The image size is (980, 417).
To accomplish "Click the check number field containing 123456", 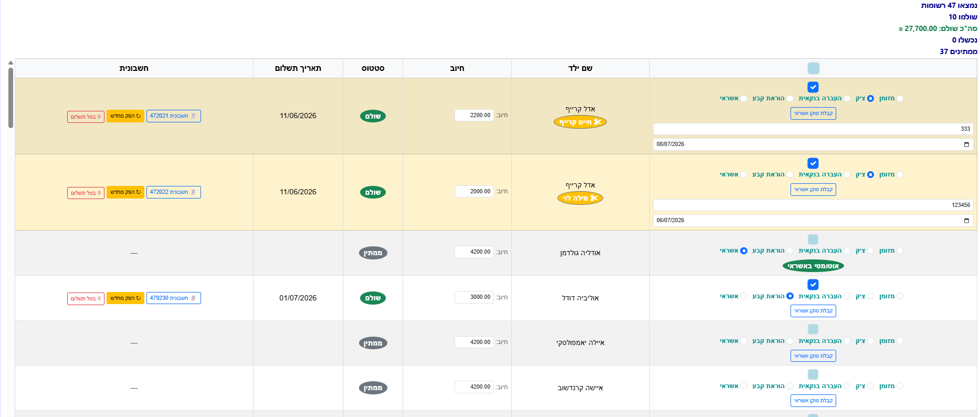I will [x=813, y=205].
